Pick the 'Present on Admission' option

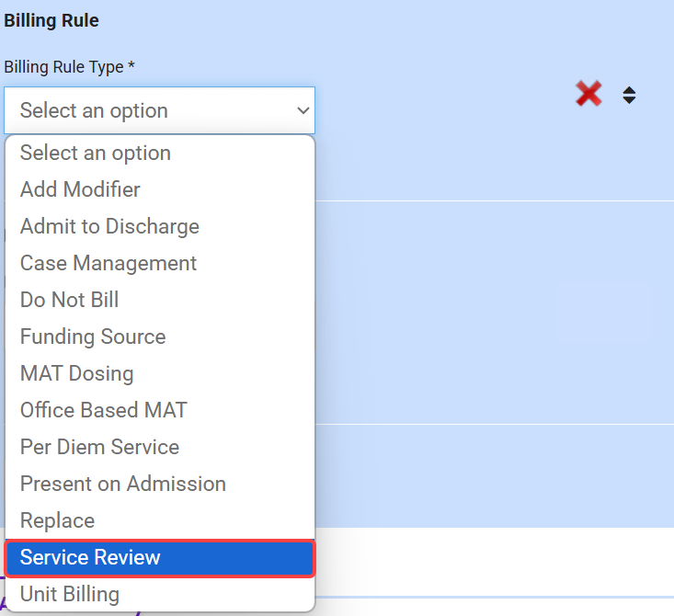(x=122, y=484)
